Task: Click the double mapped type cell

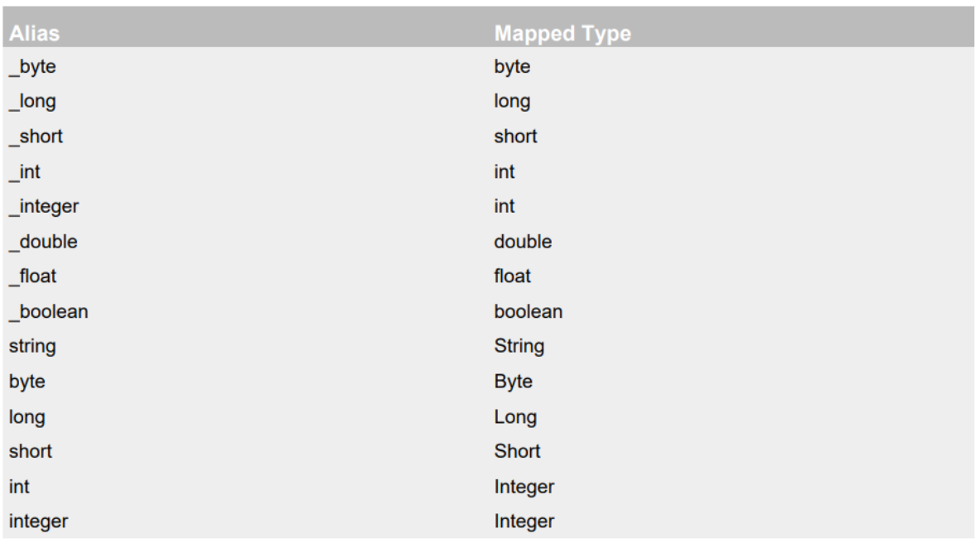Action: [x=523, y=242]
